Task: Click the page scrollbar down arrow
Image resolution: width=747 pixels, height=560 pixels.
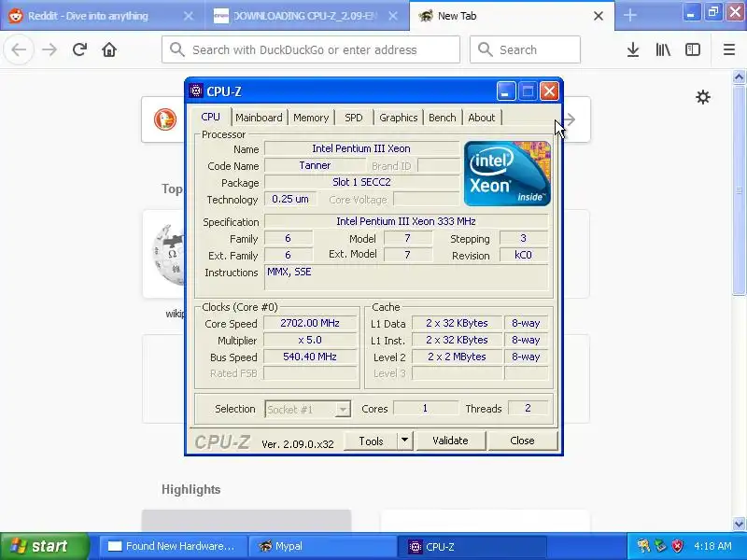Action: [740, 524]
